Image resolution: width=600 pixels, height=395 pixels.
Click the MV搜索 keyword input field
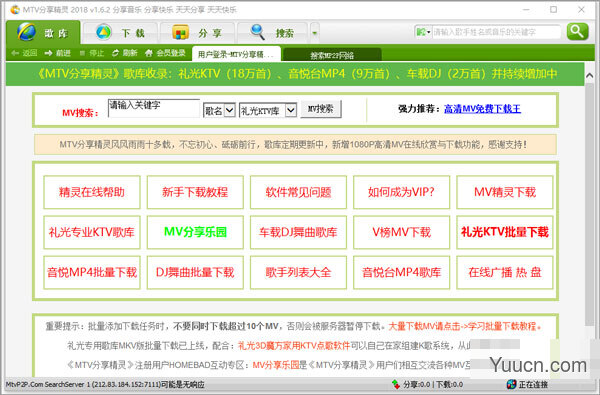point(154,108)
